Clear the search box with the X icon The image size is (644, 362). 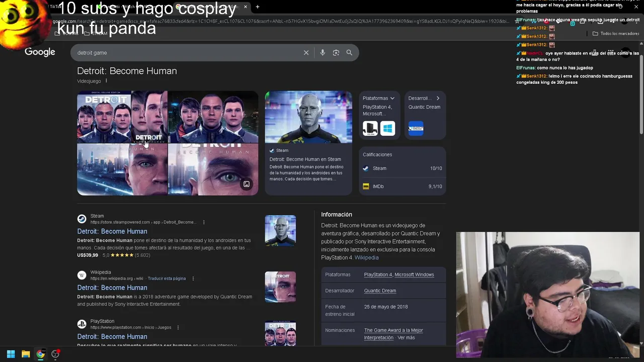(306, 53)
